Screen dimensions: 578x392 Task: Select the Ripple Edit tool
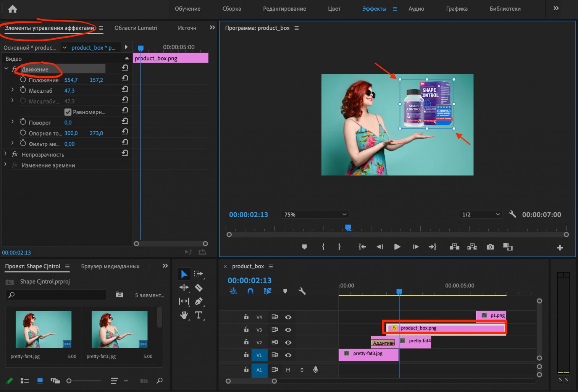pos(184,287)
